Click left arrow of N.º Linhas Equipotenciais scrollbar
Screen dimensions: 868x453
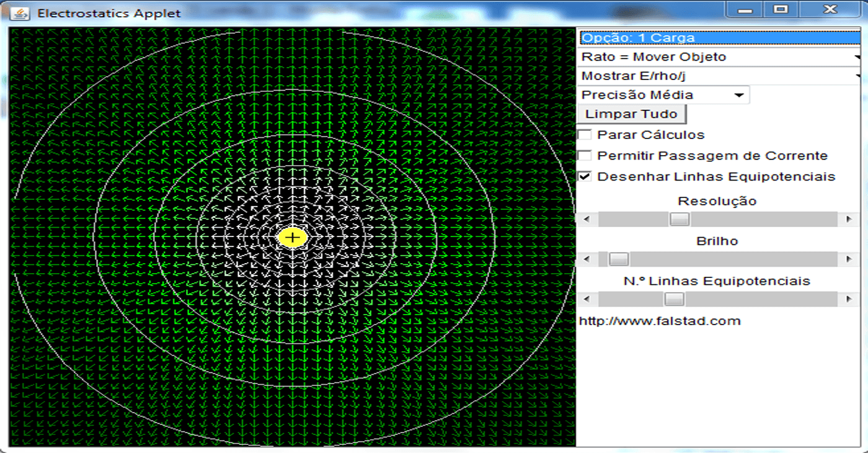tap(587, 299)
